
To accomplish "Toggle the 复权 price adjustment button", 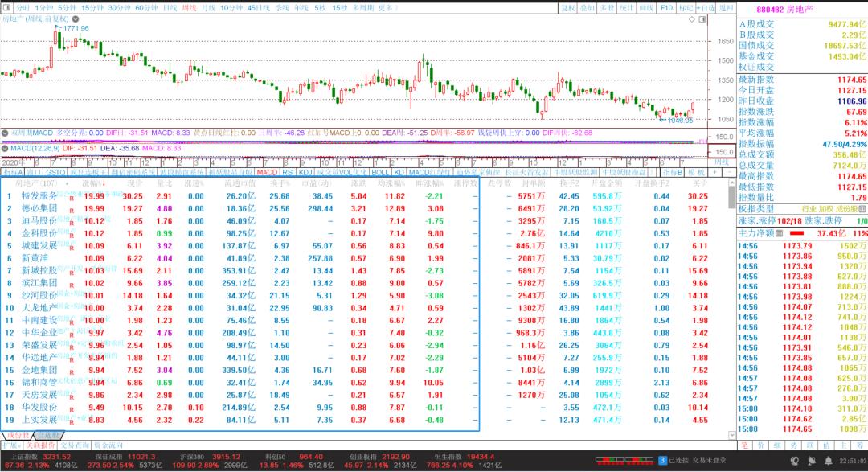I will tap(568, 7).
